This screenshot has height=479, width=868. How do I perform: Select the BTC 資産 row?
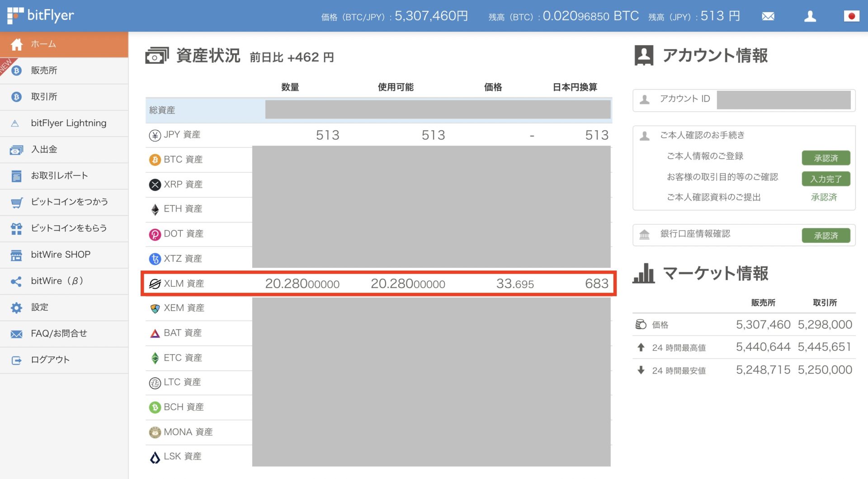point(183,160)
